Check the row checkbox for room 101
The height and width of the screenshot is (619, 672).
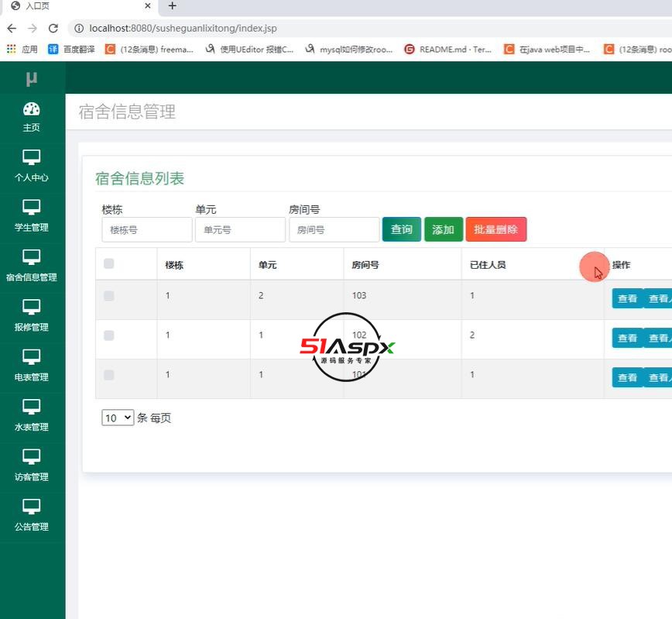pyautogui.click(x=109, y=375)
